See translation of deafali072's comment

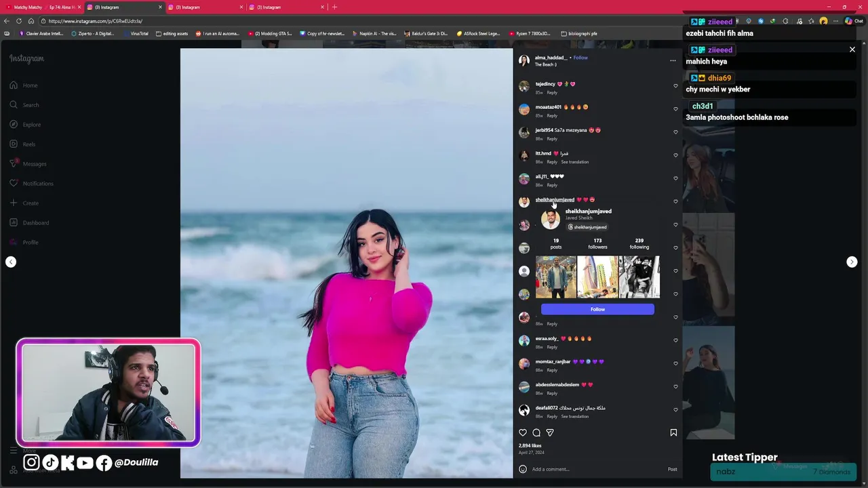coord(574,416)
